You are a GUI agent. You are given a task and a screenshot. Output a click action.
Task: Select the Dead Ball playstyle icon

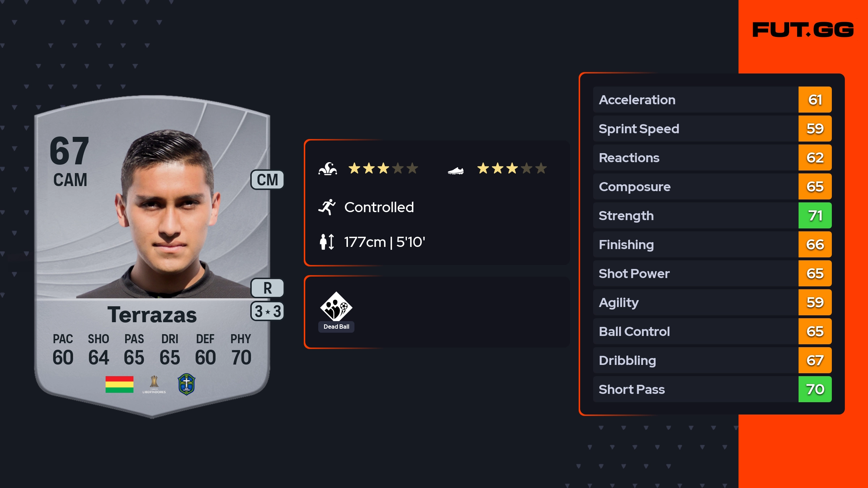(x=336, y=306)
